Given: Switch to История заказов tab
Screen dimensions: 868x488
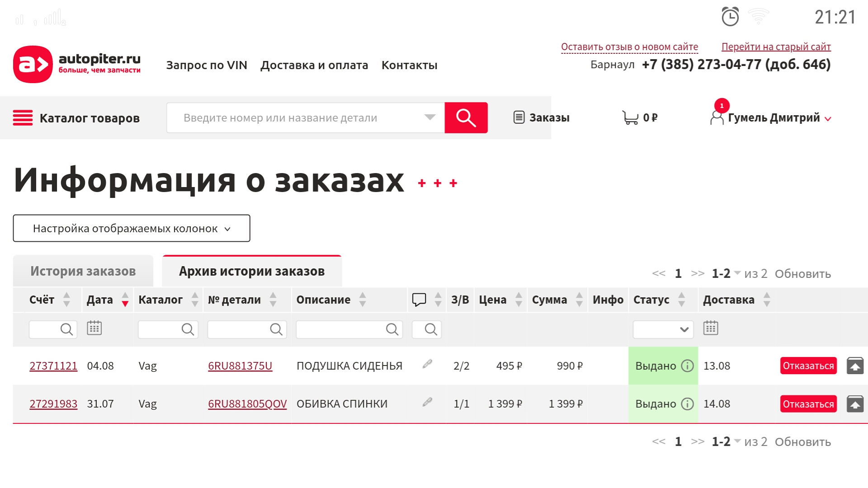Looking at the screenshot, I should point(83,271).
